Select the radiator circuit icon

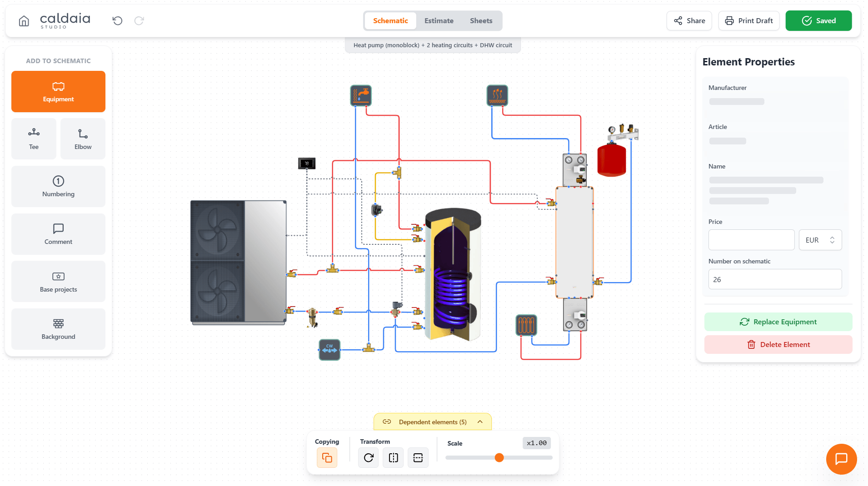pos(526,325)
